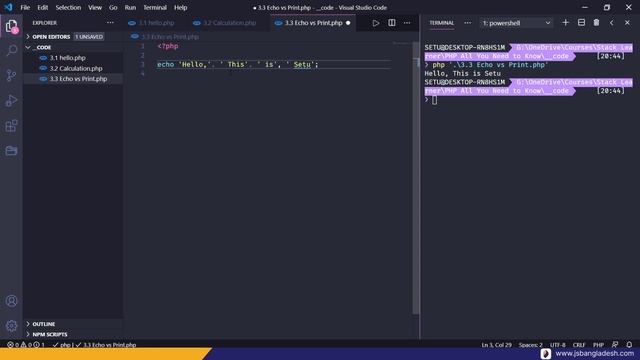Click the php check status item

62,345
